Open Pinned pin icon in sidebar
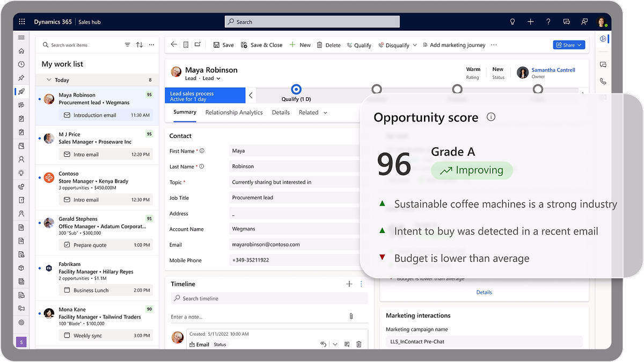The height and width of the screenshot is (362, 644). pyautogui.click(x=21, y=78)
